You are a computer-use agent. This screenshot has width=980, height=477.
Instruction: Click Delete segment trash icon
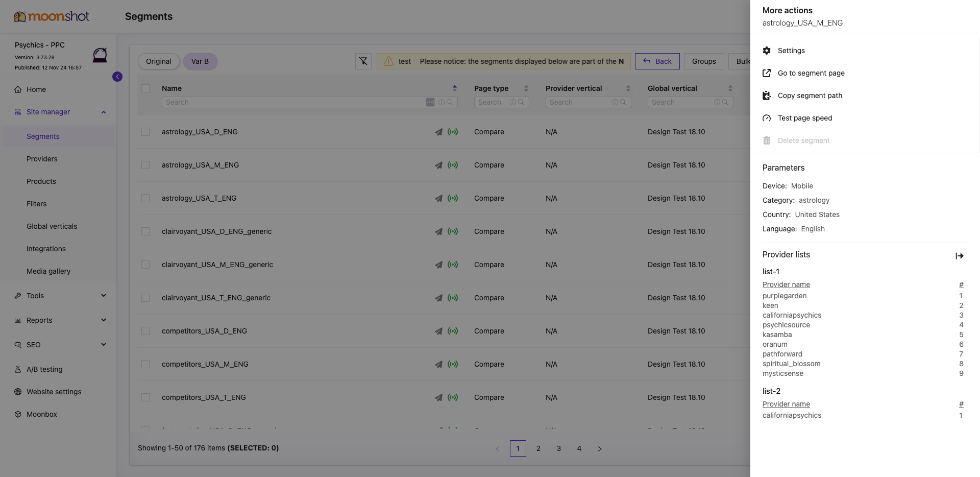pos(767,140)
